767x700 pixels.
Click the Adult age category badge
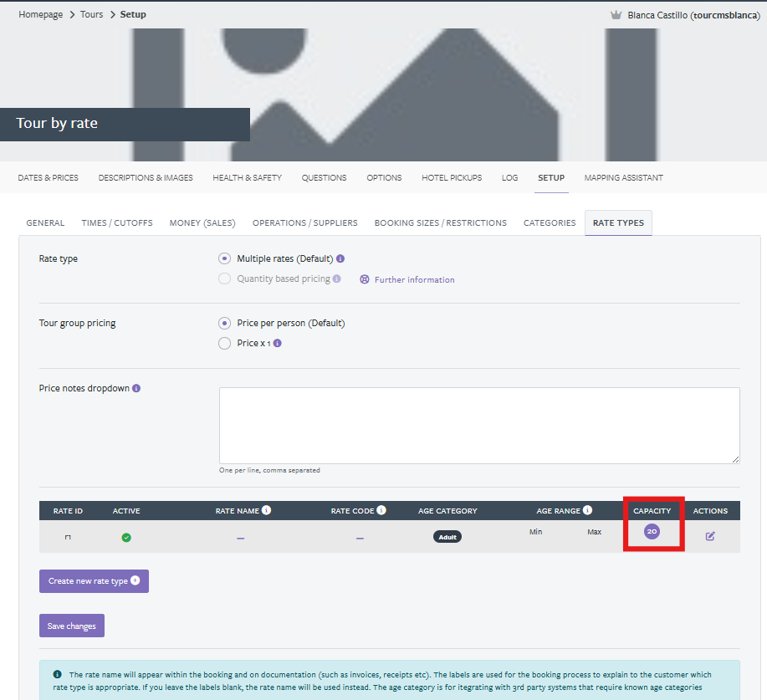click(447, 537)
